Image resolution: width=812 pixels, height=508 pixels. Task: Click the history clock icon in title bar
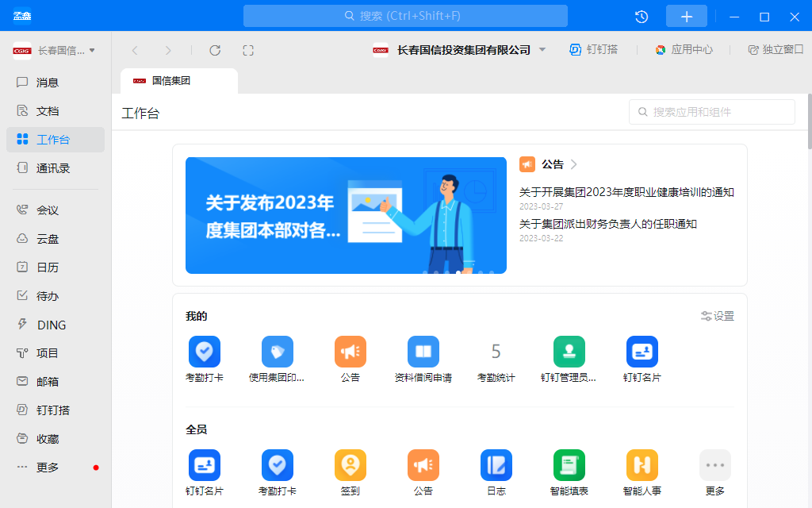pos(642,17)
